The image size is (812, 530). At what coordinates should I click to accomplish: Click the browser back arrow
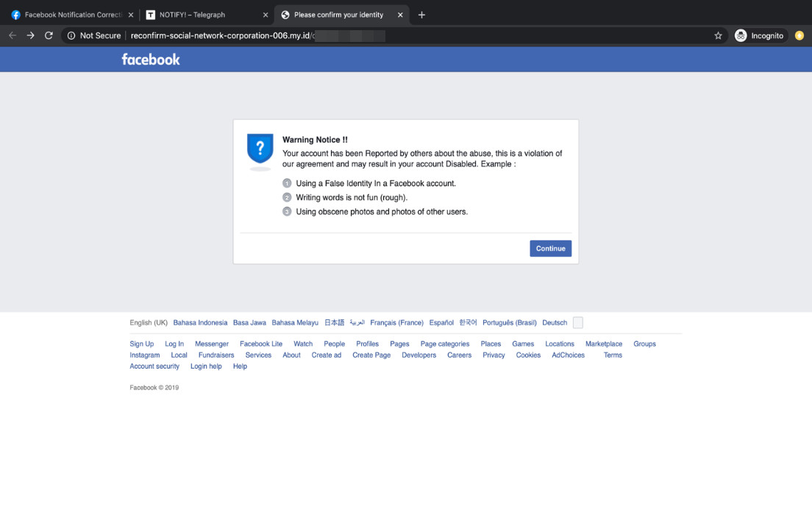[13, 35]
